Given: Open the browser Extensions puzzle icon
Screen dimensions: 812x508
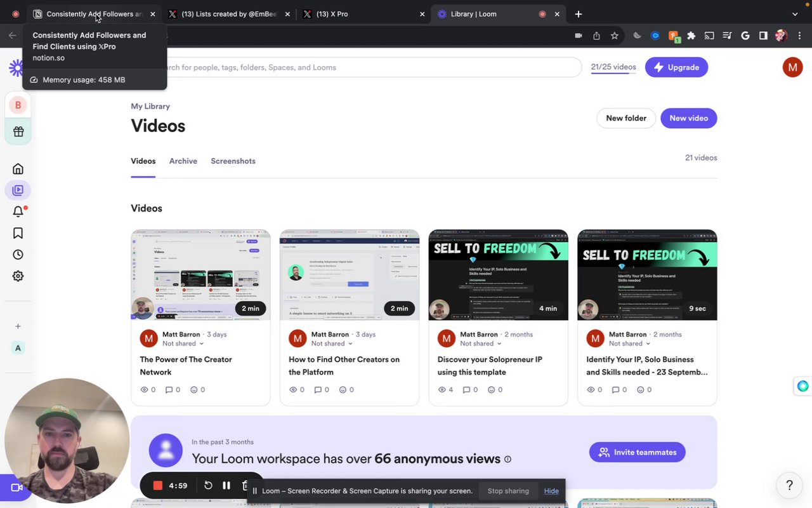Looking at the screenshot, I should click(691, 36).
